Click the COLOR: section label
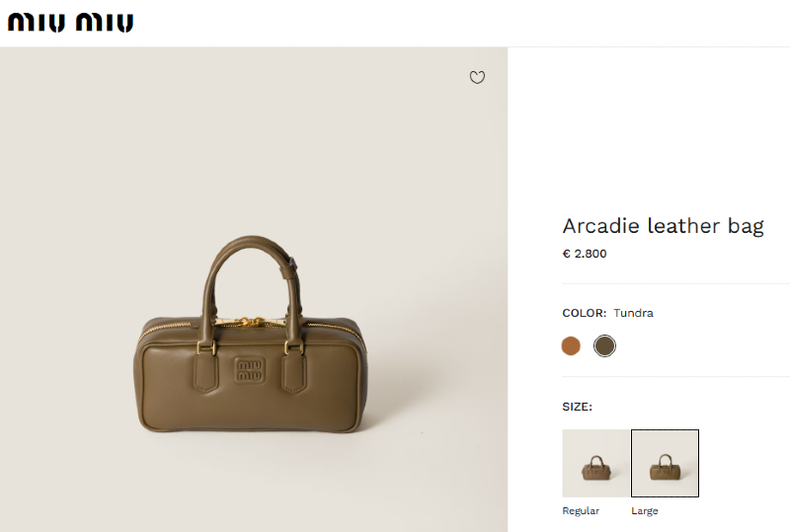 click(x=584, y=313)
